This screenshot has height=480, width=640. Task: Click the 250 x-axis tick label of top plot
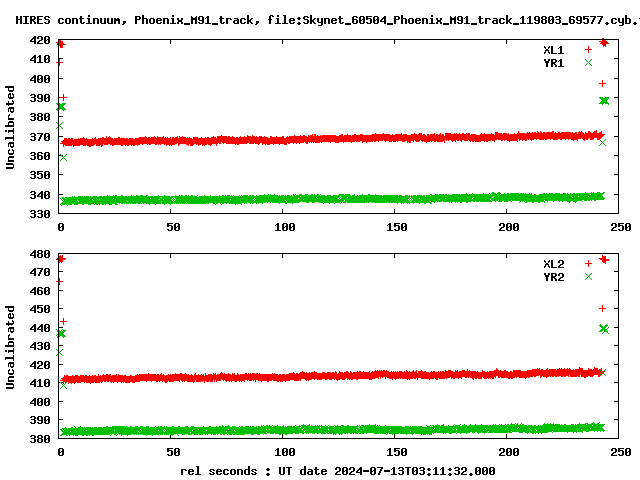[621, 227]
